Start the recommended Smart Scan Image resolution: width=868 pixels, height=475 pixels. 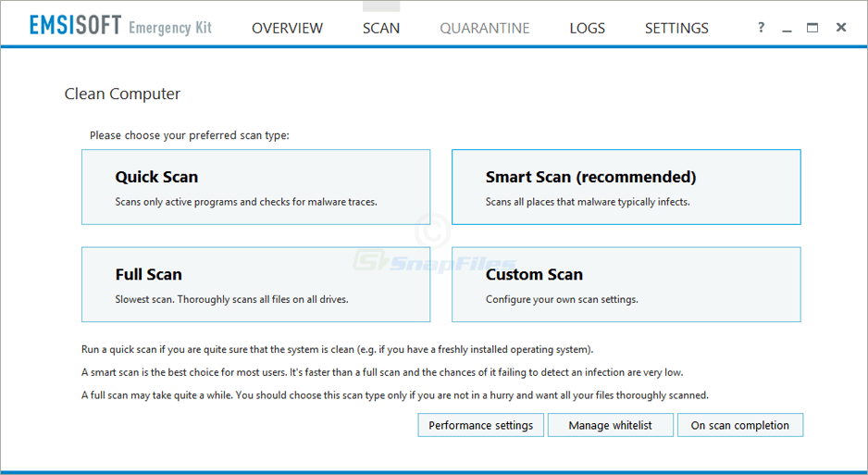[x=626, y=187]
